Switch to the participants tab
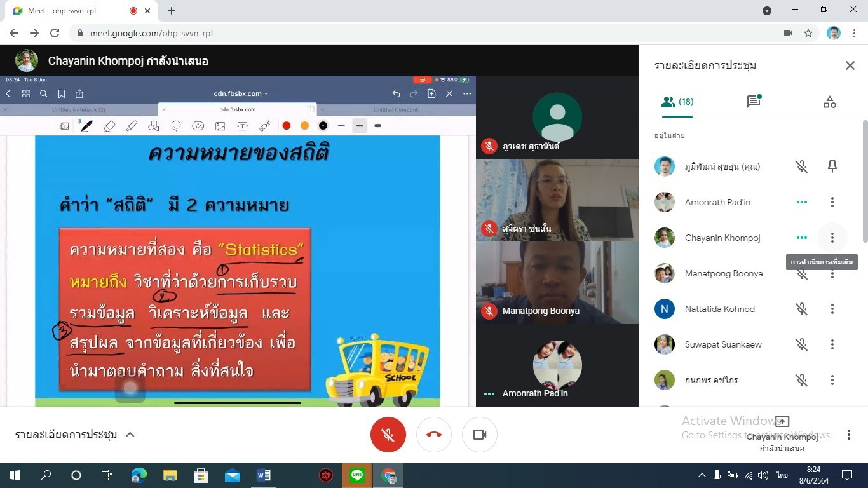 677,102
